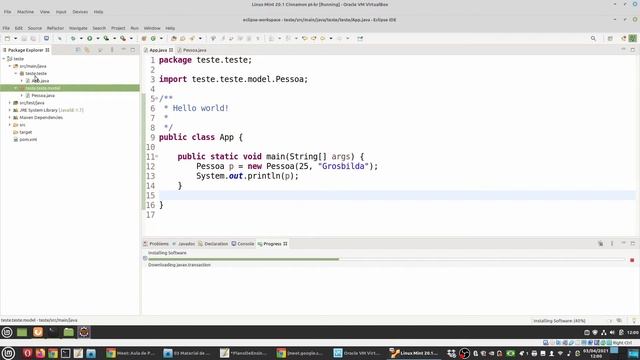This screenshot has width=640, height=360.
Task: Open the Firefox launcher in guest panel
Action: 38,332
